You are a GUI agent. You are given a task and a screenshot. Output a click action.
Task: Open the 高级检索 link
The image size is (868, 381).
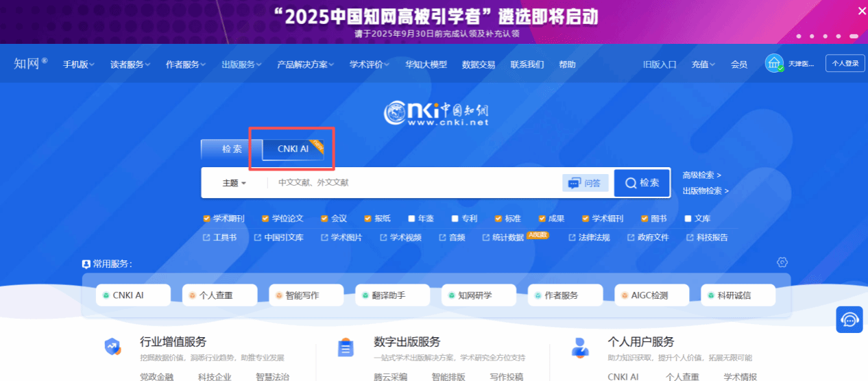point(701,175)
